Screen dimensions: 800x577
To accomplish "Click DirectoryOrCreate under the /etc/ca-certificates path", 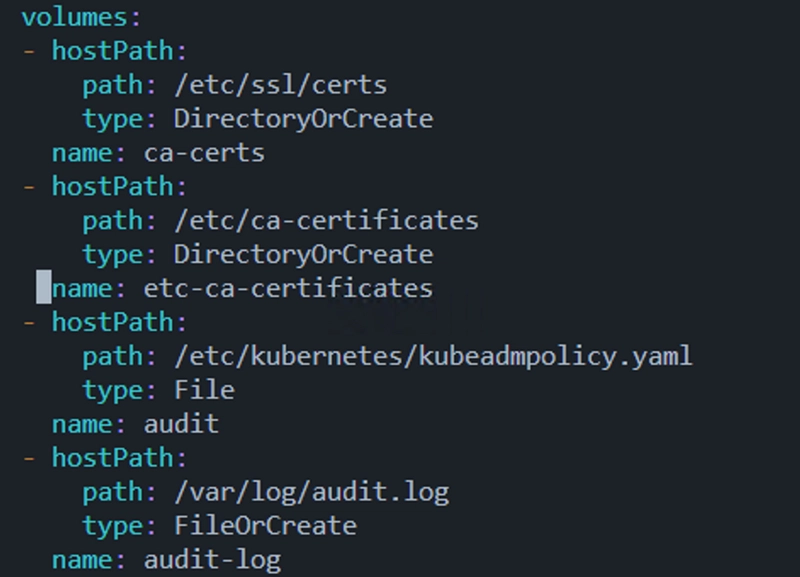I will pos(303,254).
